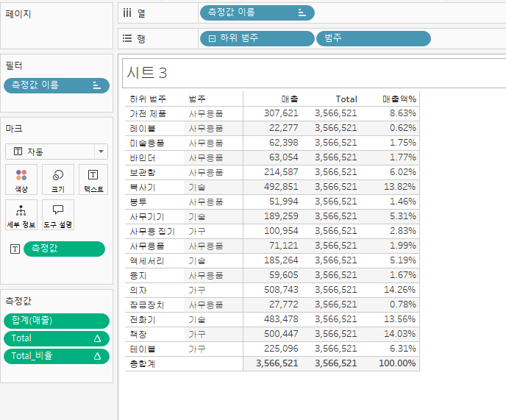Open the mark type 자동 dropdown
Image resolution: width=506 pixels, height=420 pixels.
pos(101,152)
